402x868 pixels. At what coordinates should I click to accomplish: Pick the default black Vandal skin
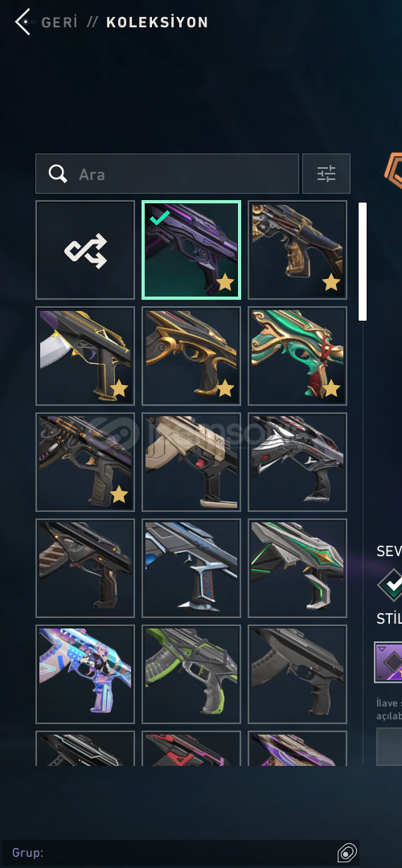tap(297, 674)
